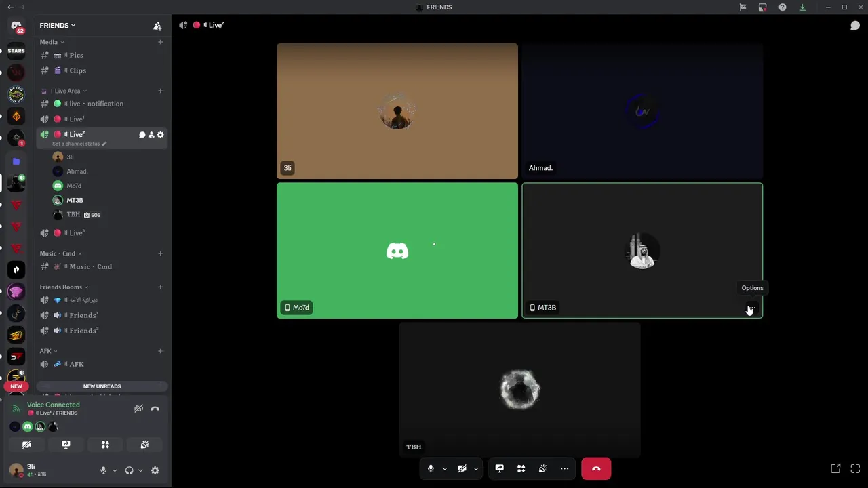Click the green update download icon
This screenshot has height=488, width=868.
[802, 7]
